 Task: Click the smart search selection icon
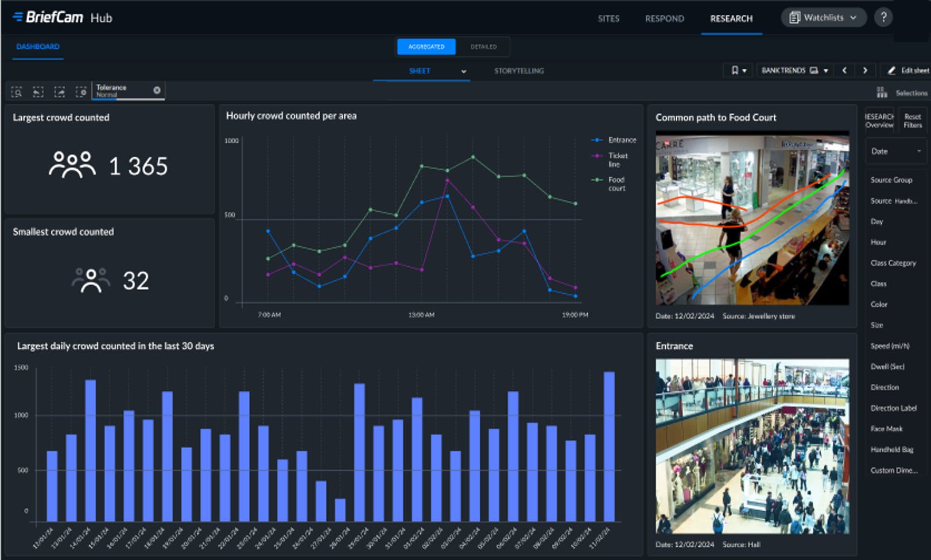(17, 92)
